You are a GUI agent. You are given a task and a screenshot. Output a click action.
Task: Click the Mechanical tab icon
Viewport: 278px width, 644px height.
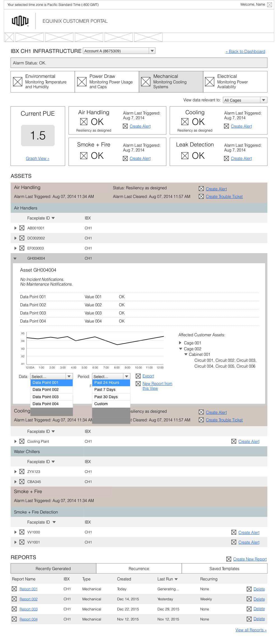point(146,82)
